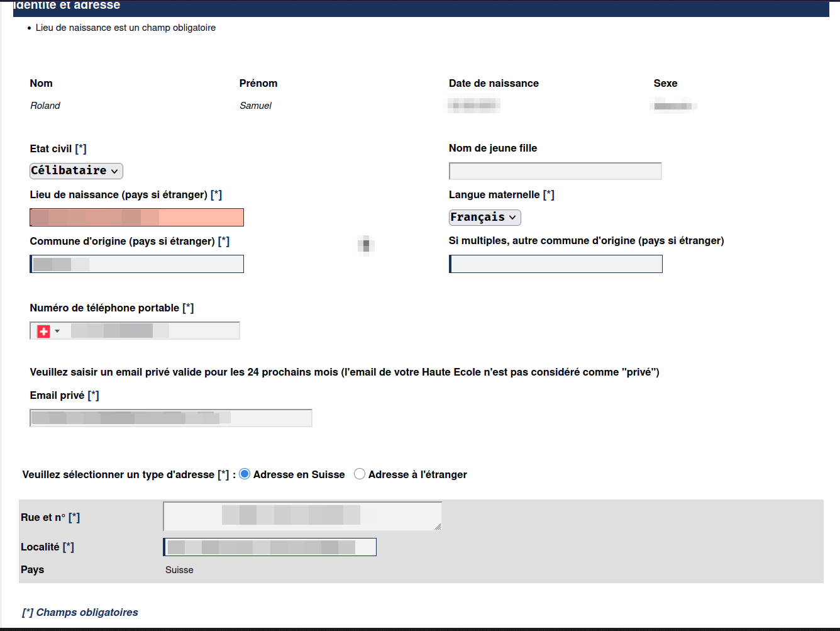The height and width of the screenshot is (631, 840).
Task: Click the Champs obligatoires footnote text
Action: click(80, 612)
